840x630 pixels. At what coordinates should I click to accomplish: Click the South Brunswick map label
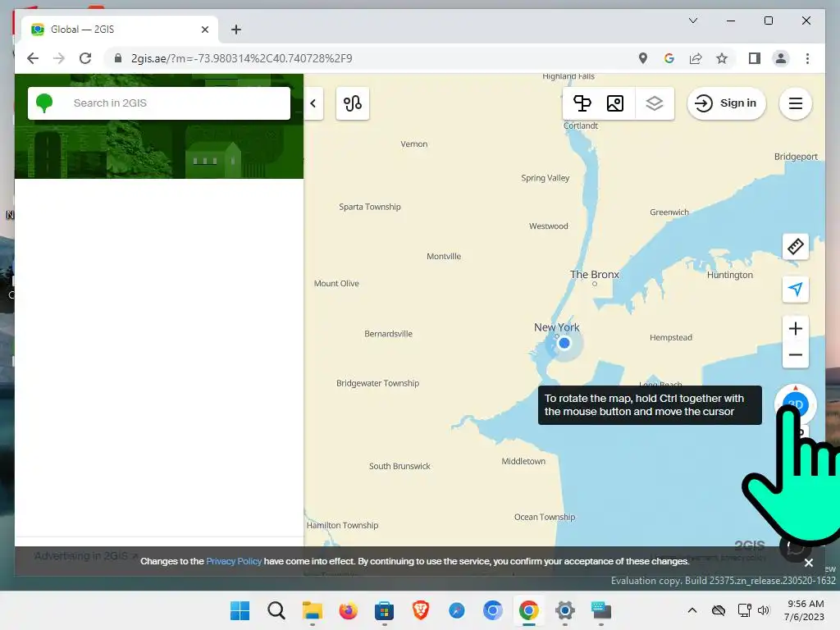[399, 466]
